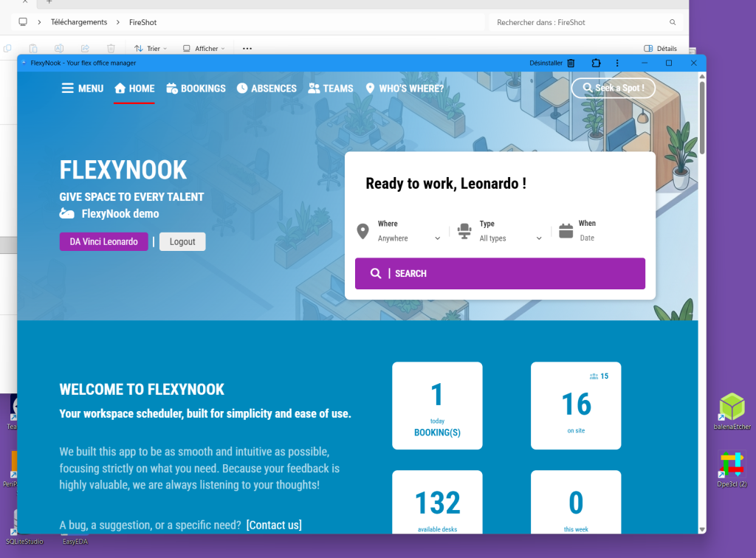Click the paste icon in File Explorer toolbar
Image resolution: width=756 pixels, height=558 pixels.
(33, 48)
